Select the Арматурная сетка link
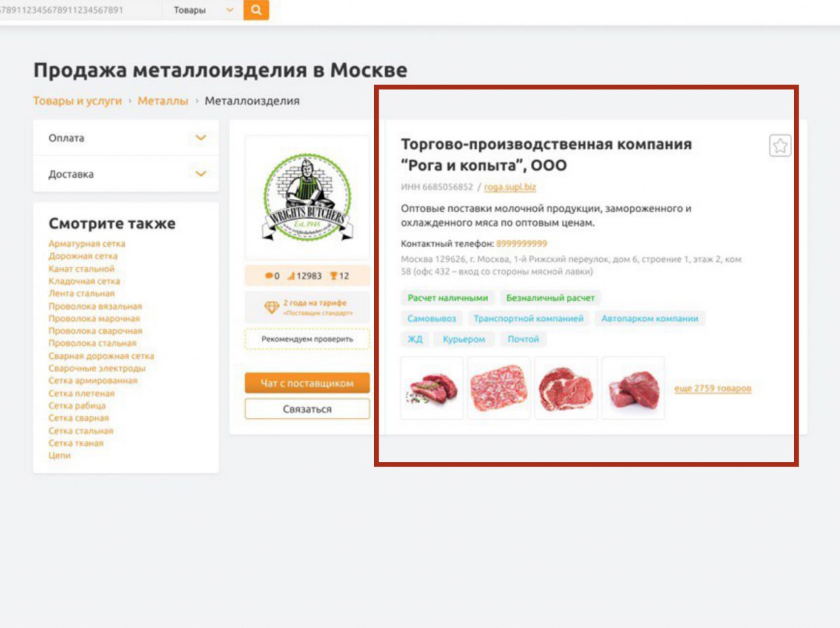The image size is (840, 628). click(x=87, y=243)
